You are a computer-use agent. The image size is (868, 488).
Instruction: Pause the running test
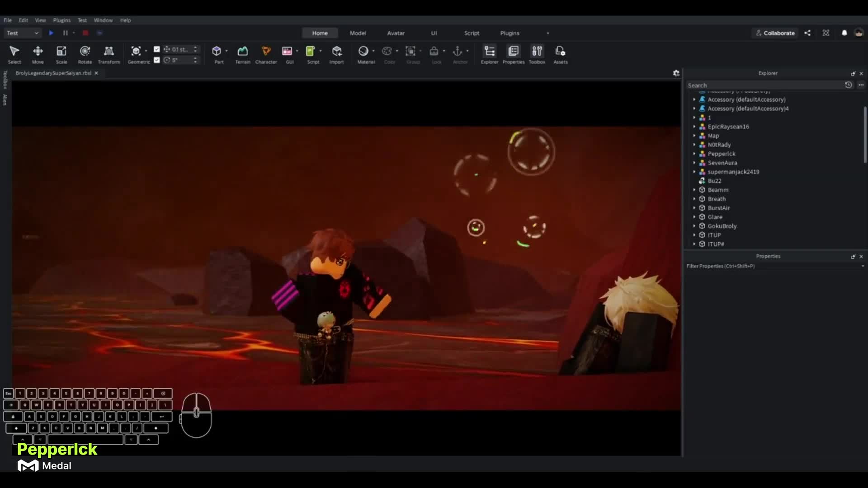pyautogui.click(x=65, y=33)
